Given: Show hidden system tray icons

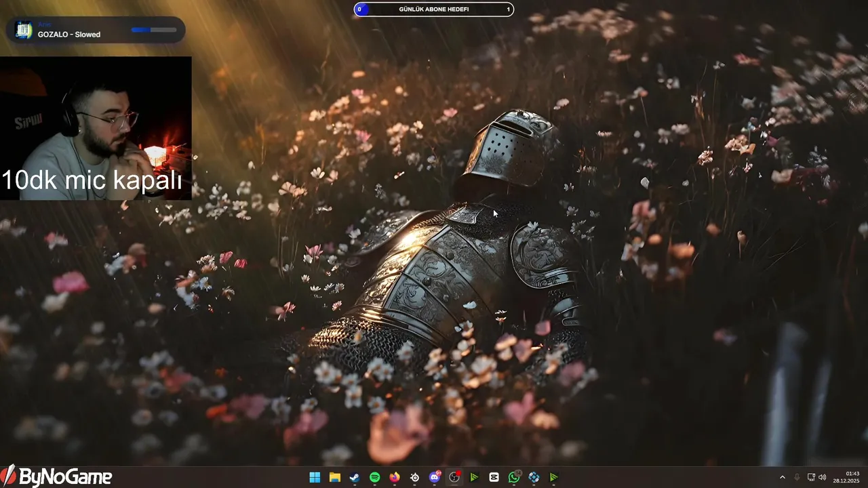Looking at the screenshot, I should [782, 477].
